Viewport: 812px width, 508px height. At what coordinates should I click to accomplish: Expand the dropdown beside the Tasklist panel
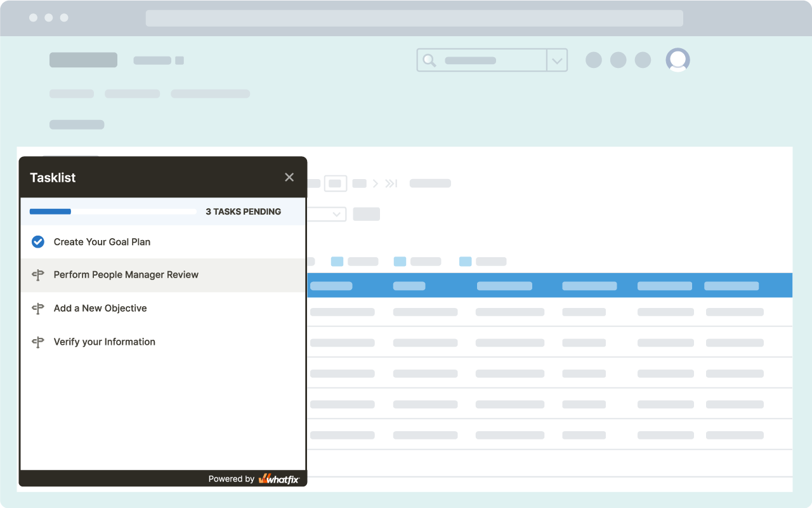336,214
